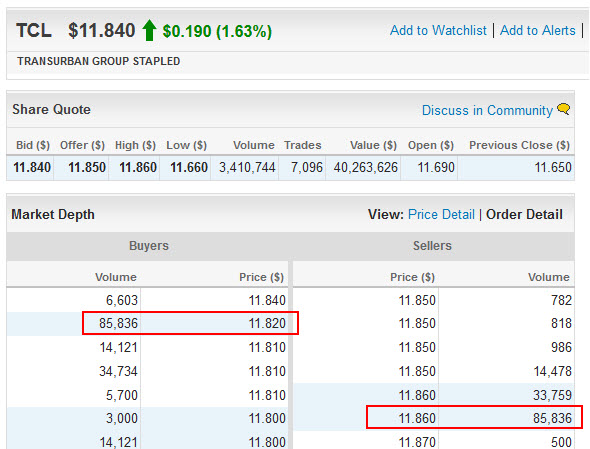
Task: Click seller price 11.870
Action: pyautogui.click(x=417, y=442)
